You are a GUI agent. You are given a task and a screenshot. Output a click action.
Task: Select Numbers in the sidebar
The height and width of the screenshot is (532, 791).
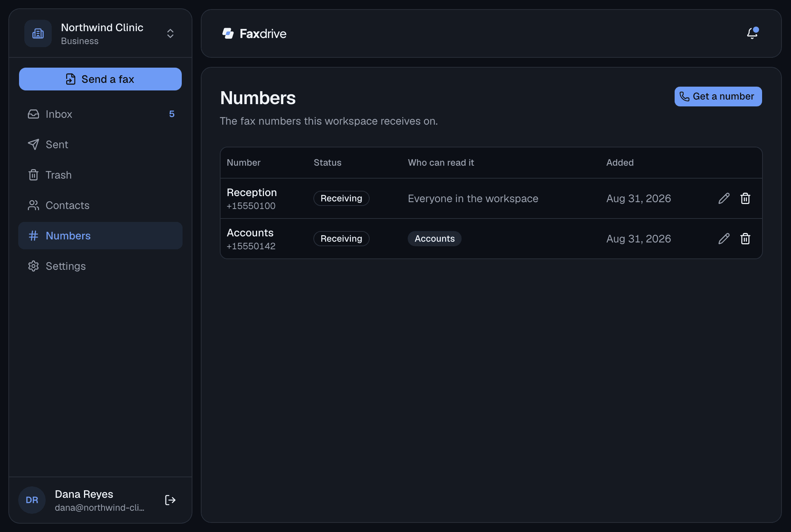point(100,236)
